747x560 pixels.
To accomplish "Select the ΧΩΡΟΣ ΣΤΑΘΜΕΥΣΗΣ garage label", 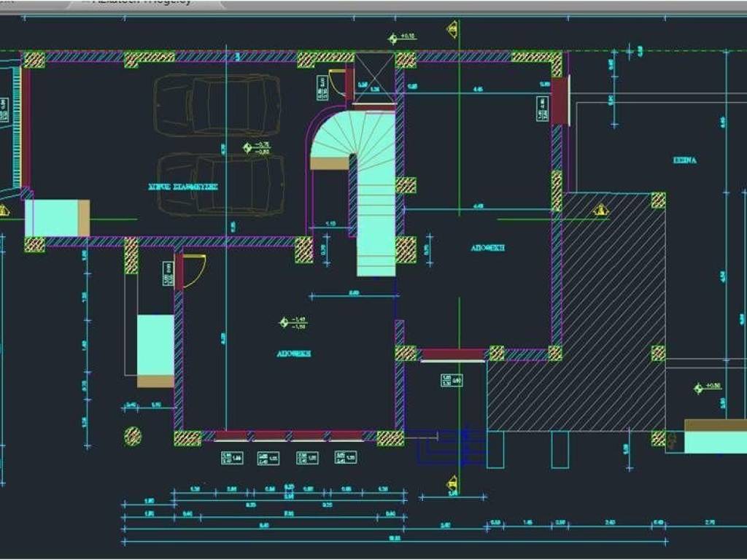I will point(183,187).
